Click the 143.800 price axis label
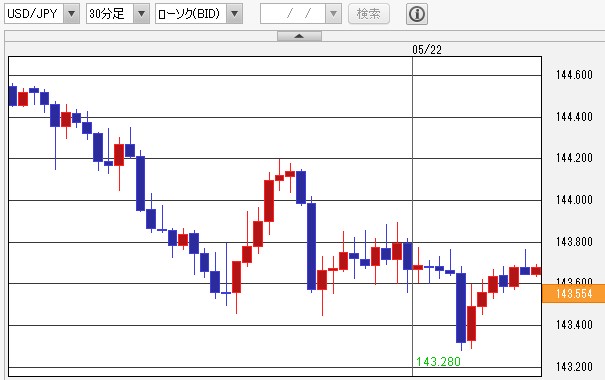605x380 pixels. [x=574, y=242]
